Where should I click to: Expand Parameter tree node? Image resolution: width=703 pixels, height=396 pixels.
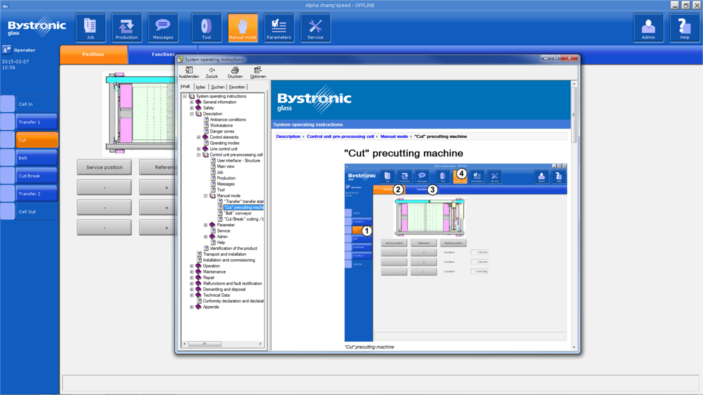tap(206, 225)
